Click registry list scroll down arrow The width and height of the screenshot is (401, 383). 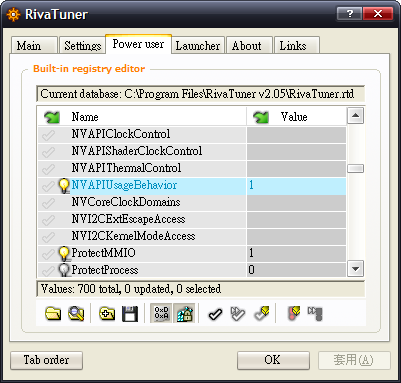click(x=355, y=269)
